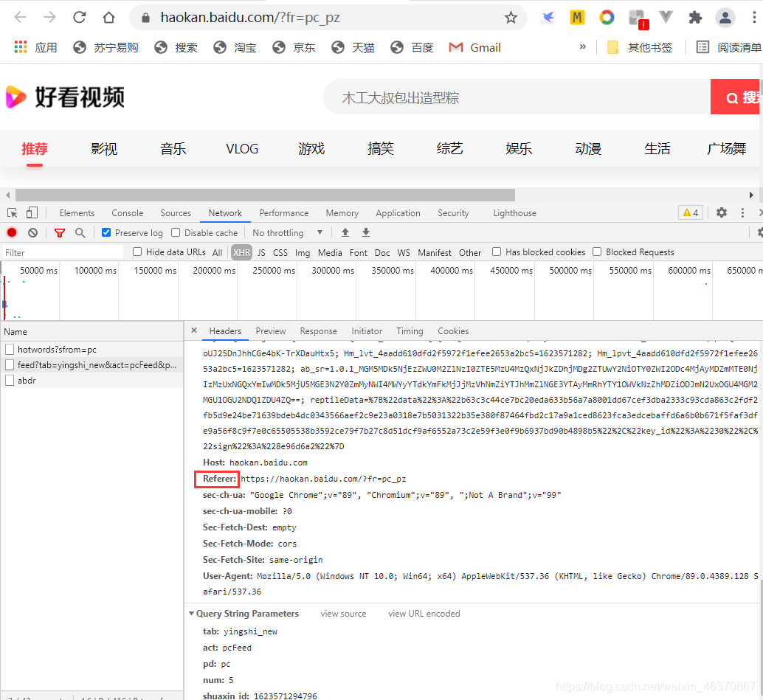Click the network timeline overview
This screenshot has height=700, width=763.
pos(381,291)
